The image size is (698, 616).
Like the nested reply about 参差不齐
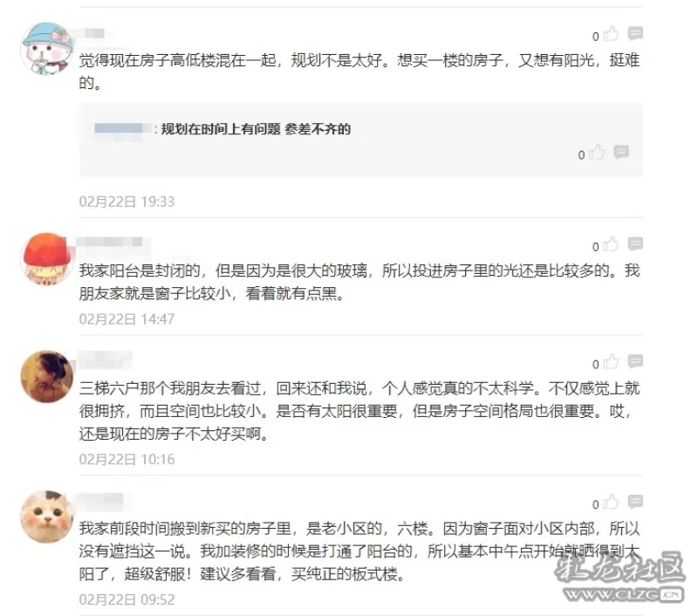tap(597, 152)
